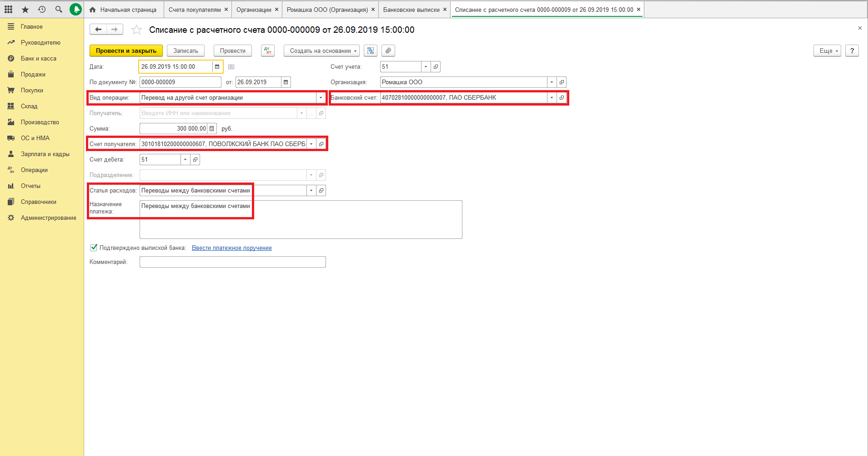Open global search magnifier icon

point(59,9)
